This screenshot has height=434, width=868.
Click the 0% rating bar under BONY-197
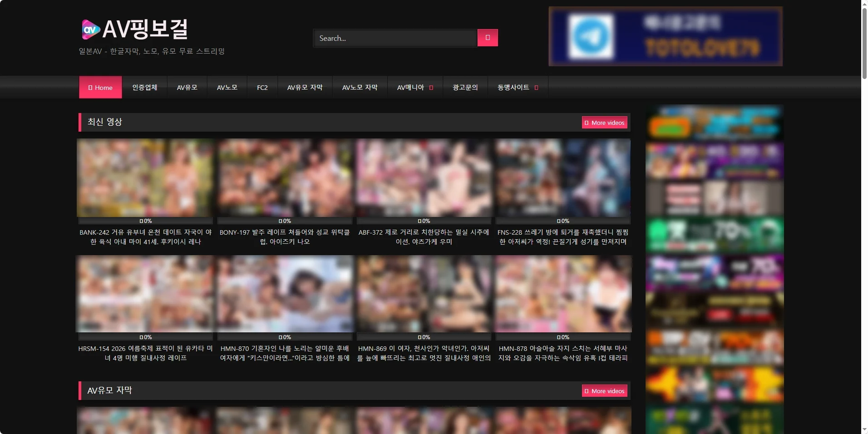click(x=285, y=221)
